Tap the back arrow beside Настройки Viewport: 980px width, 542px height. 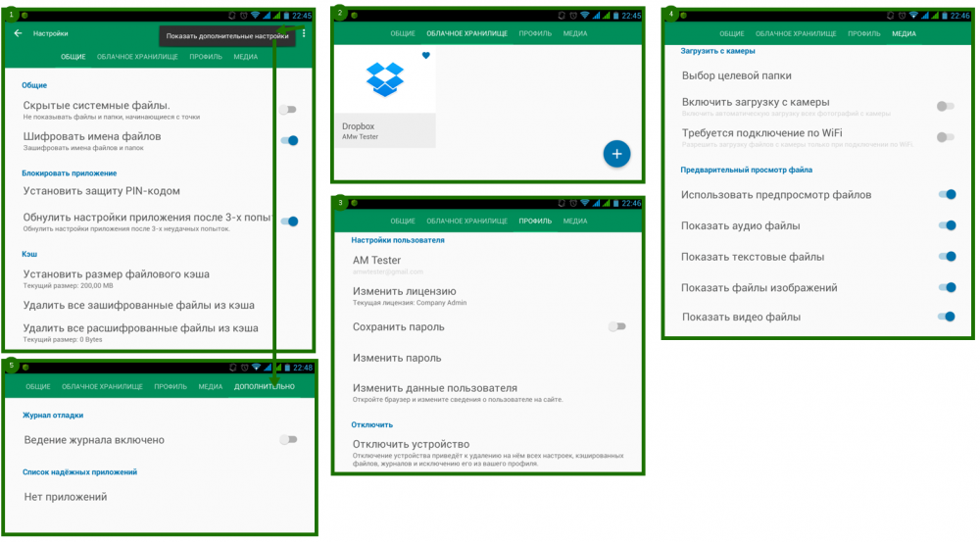18,33
